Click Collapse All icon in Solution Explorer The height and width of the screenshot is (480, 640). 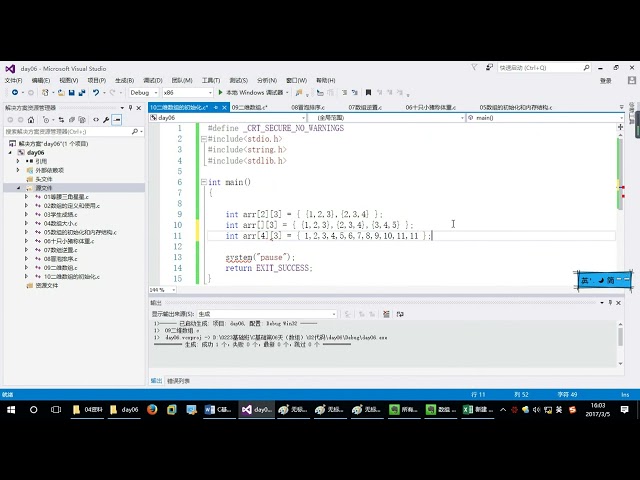point(71,120)
